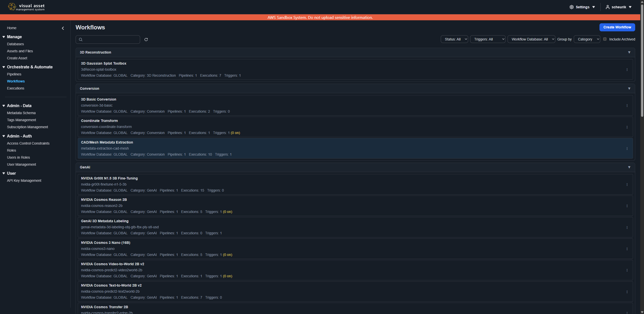Open actions menu for GenAI 3D Metadata Labeling

627,228
